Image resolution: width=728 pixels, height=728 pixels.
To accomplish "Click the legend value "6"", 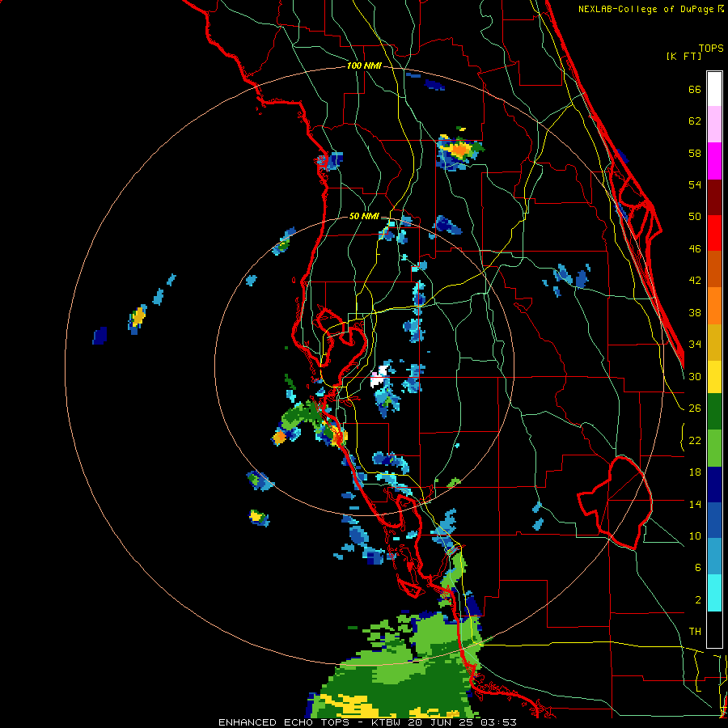I will point(698,567).
